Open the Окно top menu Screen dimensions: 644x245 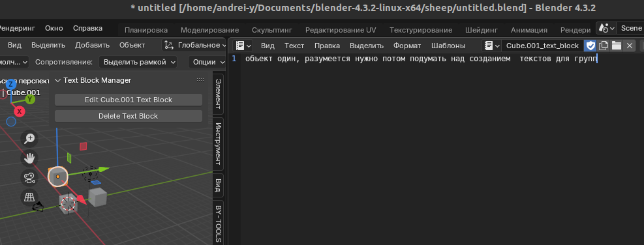coord(54,28)
